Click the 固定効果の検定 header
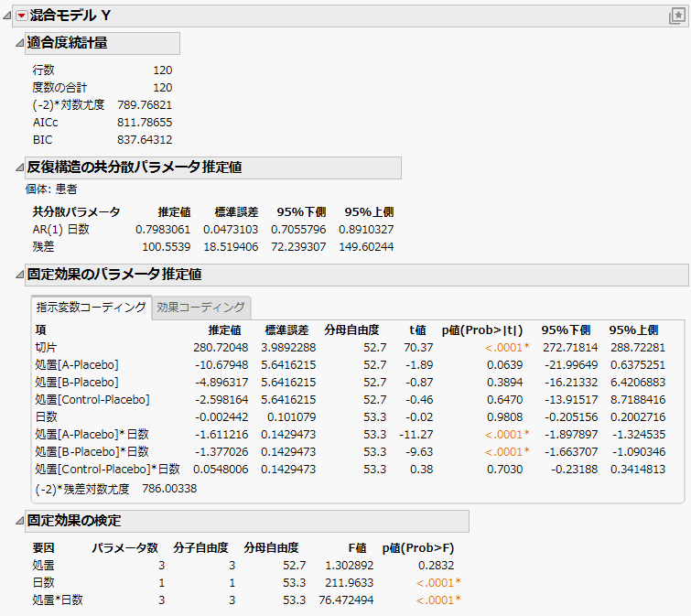691x616 pixels. (247, 521)
